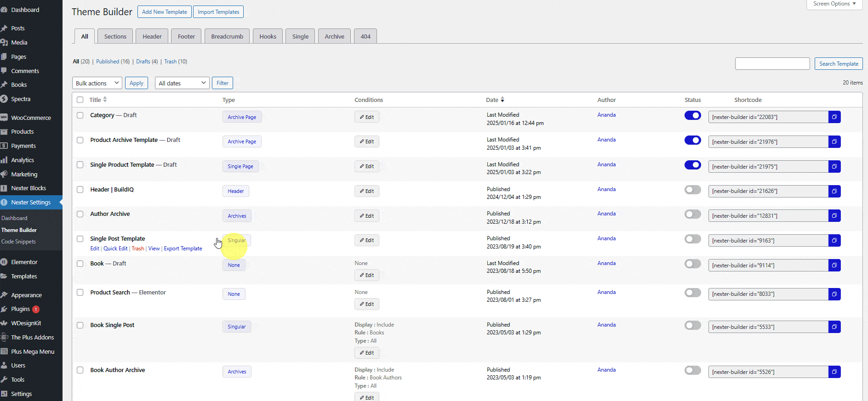
Task: Expand the All dates filter dropdown
Action: click(x=182, y=83)
